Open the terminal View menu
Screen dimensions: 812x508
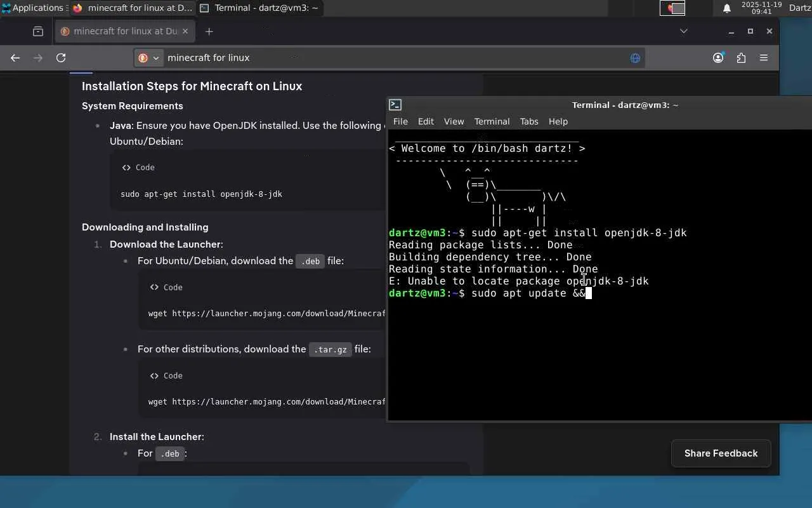[x=454, y=121]
